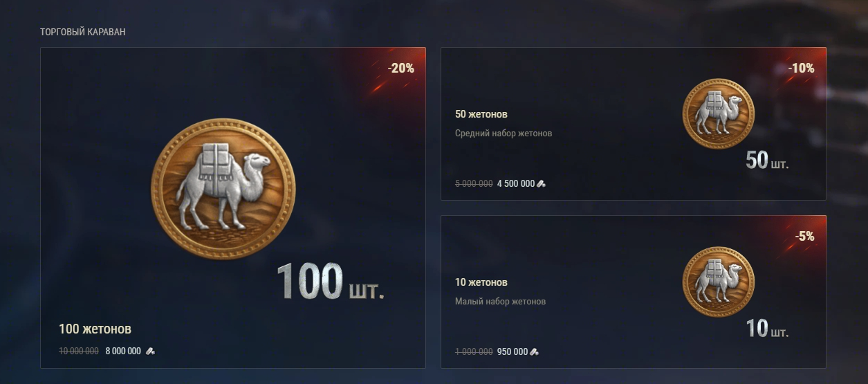Viewport: 868px width, 384px height.
Task: Open the 100 жетонов title link
Action: 95,329
